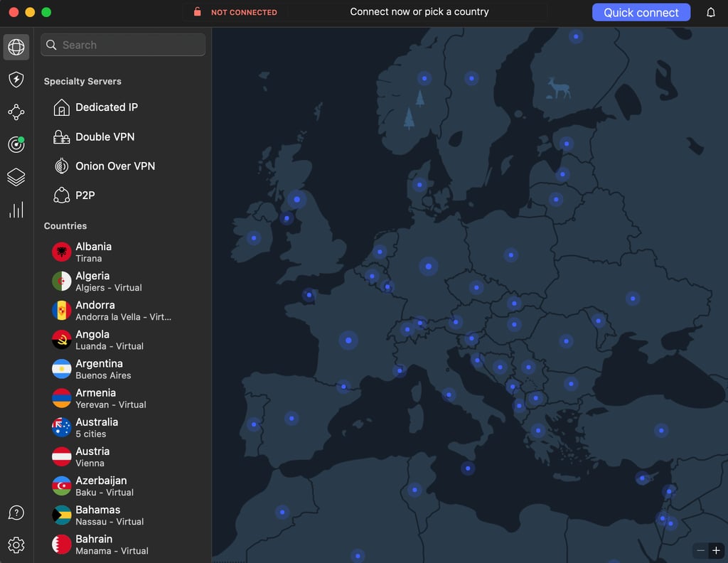Click the Onion Over VPN icon

coord(61,166)
